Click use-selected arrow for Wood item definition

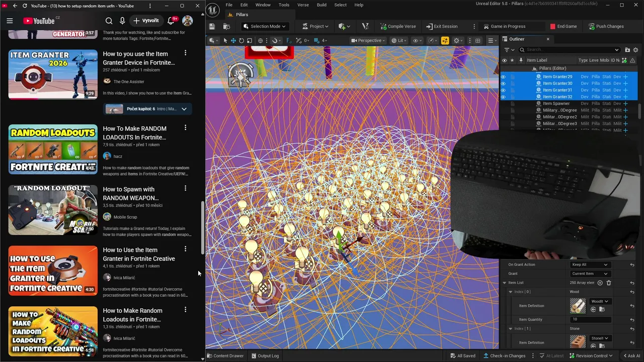[593, 309]
